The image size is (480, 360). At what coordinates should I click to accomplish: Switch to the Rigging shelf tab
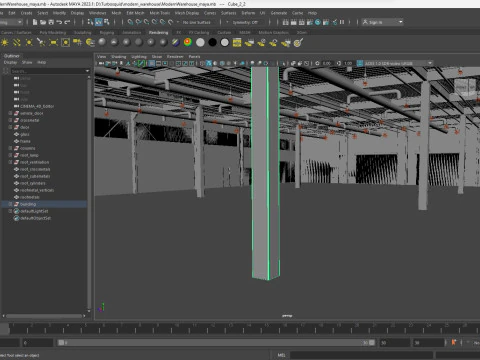click(x=107, y=33)
